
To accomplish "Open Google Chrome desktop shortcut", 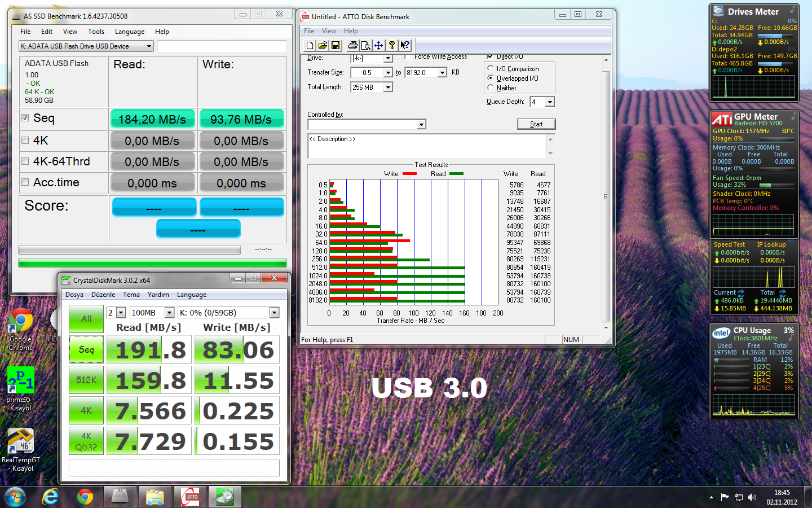I will pyautogui.click(x=21, y=330).
